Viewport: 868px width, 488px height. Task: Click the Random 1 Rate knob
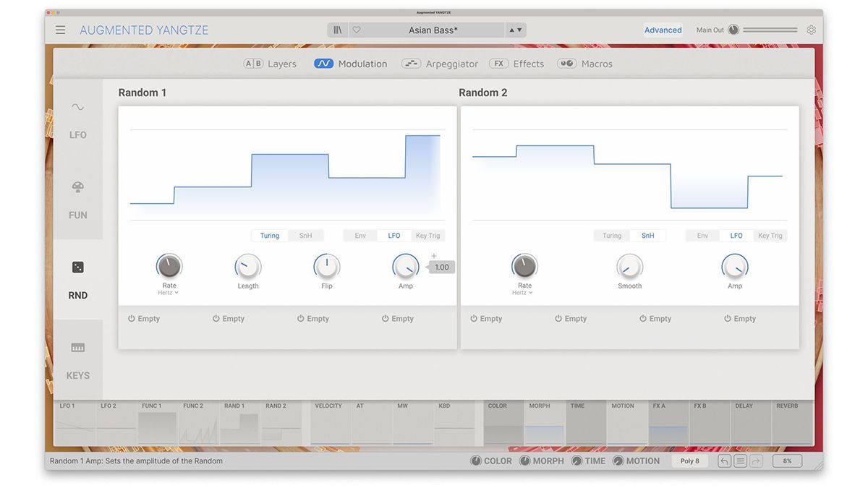[x=169, y=267]
